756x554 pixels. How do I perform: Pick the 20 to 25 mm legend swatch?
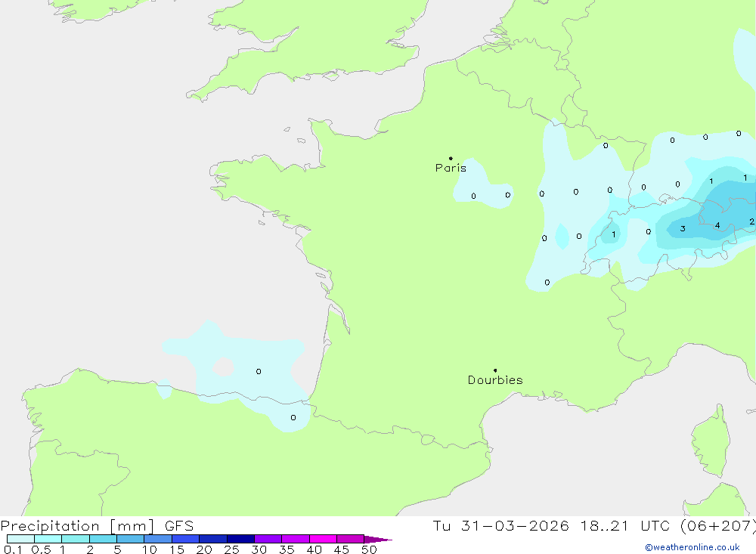point(213,539)
